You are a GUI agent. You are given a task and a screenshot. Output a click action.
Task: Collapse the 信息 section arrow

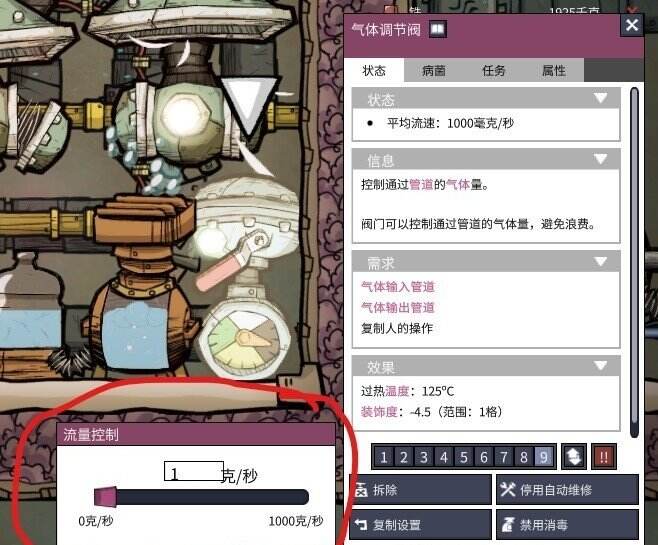pos(601,159)
